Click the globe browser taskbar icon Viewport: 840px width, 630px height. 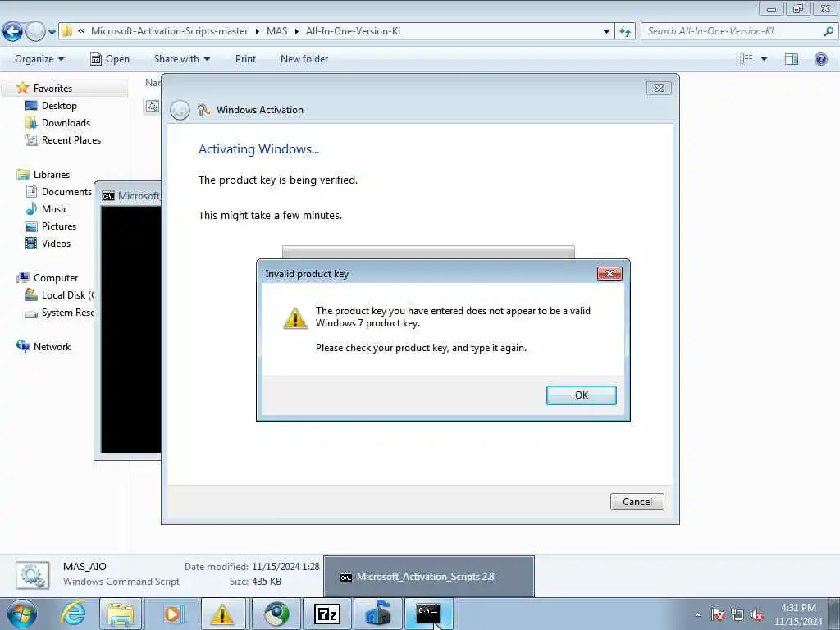[276, 614]
